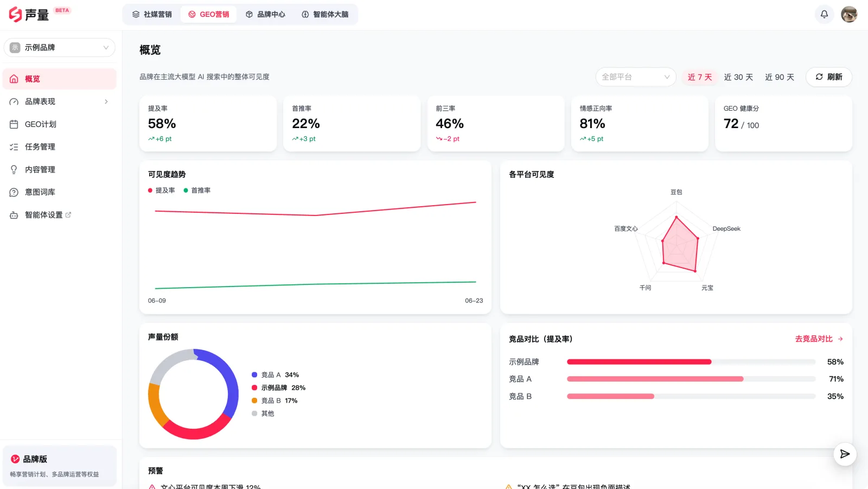This screenshot has width=868, height=489.
Task: Click the 示例品牌 58% progress bar
Action: click(691, 362)
